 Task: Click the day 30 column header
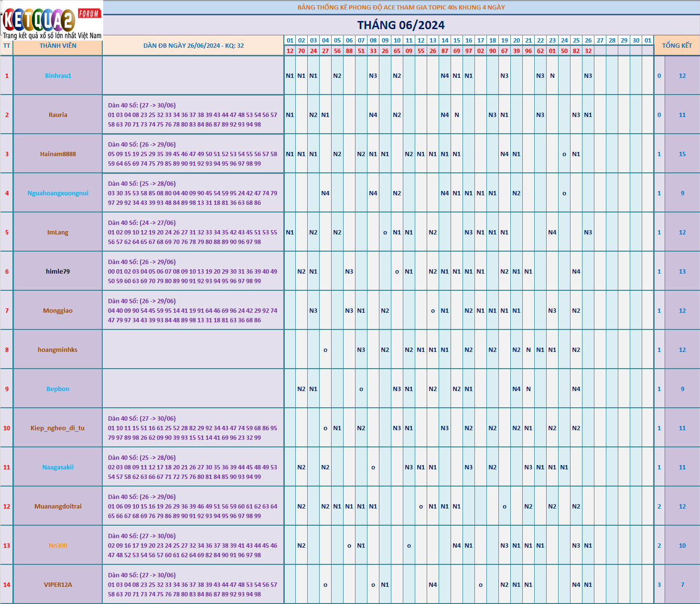point(636,41)
